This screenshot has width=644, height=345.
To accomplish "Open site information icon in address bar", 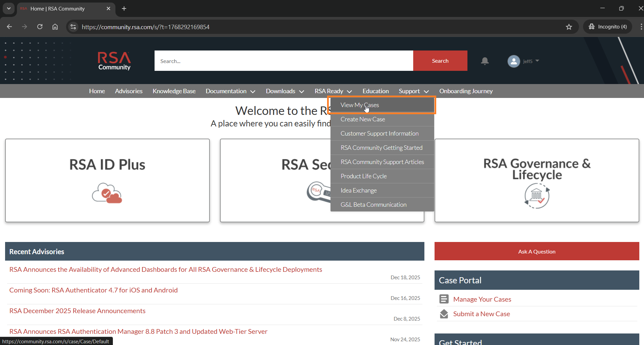I will pos(73,27).
